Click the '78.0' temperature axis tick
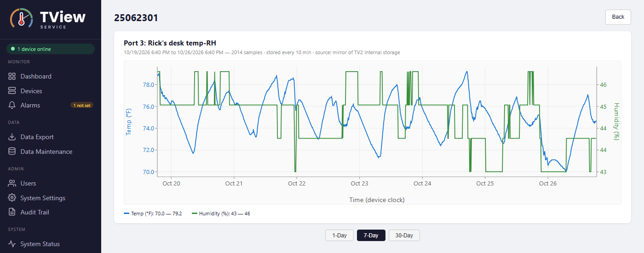The height and width of the screenshot is (253, 644). click(x=149, y=85)
